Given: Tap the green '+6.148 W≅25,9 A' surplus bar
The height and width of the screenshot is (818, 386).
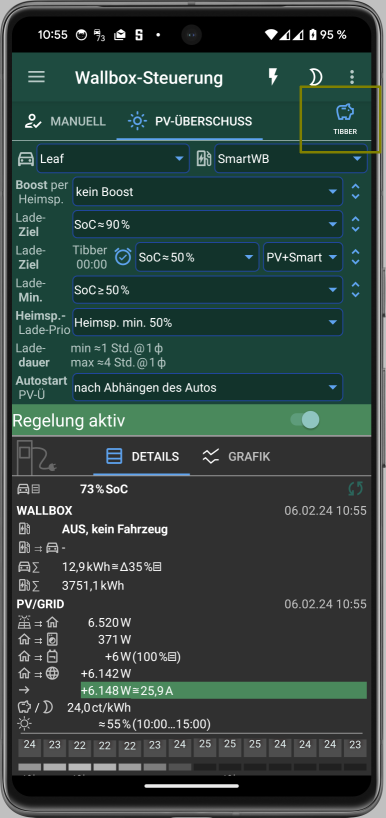Looking at the screenshot, I should click(x=224, y=690).
